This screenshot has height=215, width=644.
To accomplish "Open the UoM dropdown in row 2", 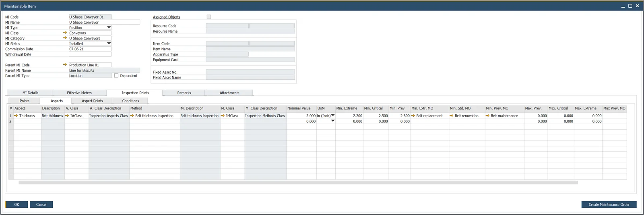I will [x=333, y=121].
